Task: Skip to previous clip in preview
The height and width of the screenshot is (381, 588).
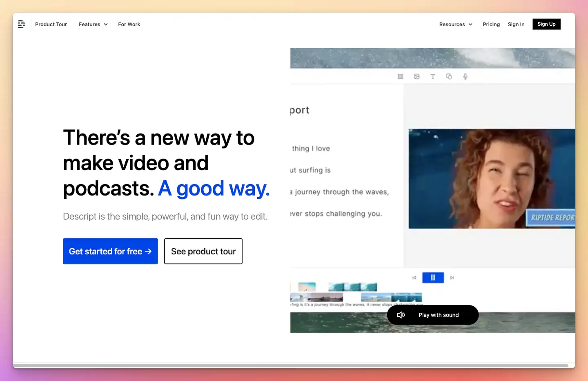Action: [414, 278]
